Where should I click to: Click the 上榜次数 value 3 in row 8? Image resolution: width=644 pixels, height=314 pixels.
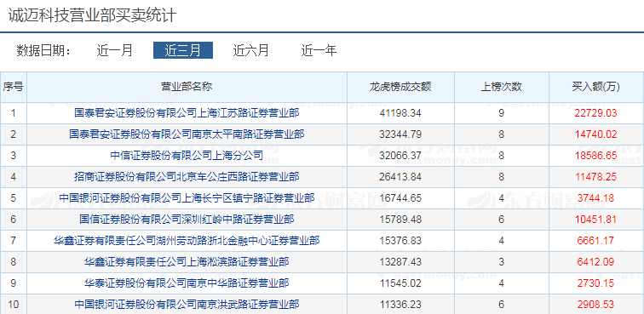502,262
